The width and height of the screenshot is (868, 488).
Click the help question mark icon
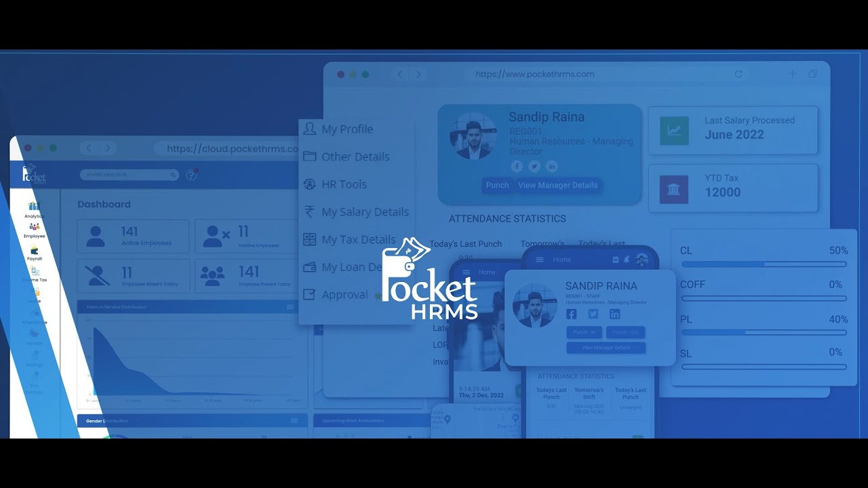pyautogui.click(x=191, y=175)
